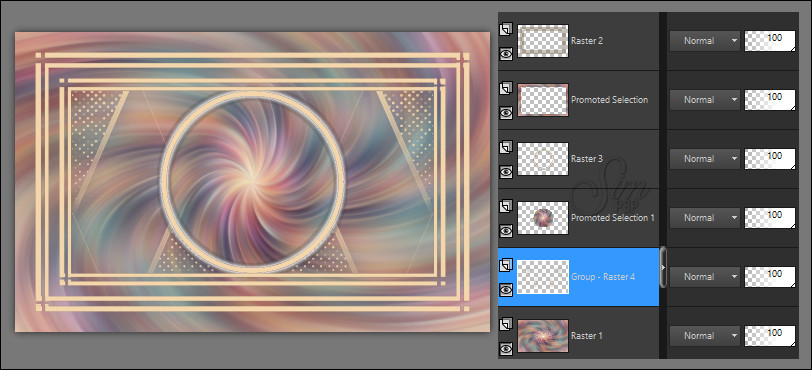Select layer named Group - Raster 4

603,277
